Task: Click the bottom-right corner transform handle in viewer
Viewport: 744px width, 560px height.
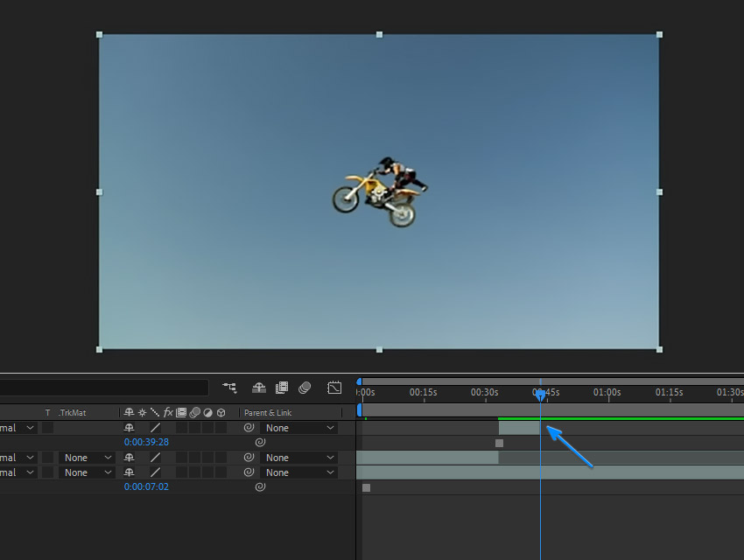Action: tap(659, 349)
